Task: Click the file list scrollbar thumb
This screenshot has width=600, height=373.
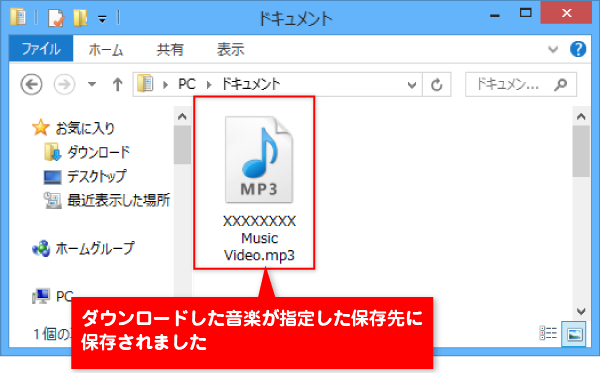Action: click(581, 151)
